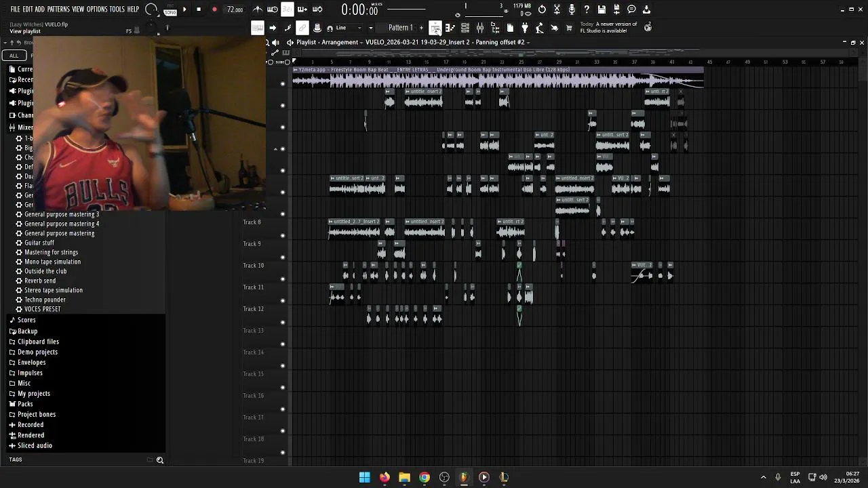Open the ADD menu

39,9
